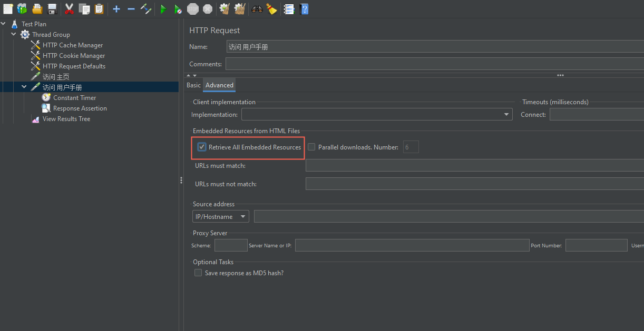Click the vertical split pane divider handle

[181, 180]
